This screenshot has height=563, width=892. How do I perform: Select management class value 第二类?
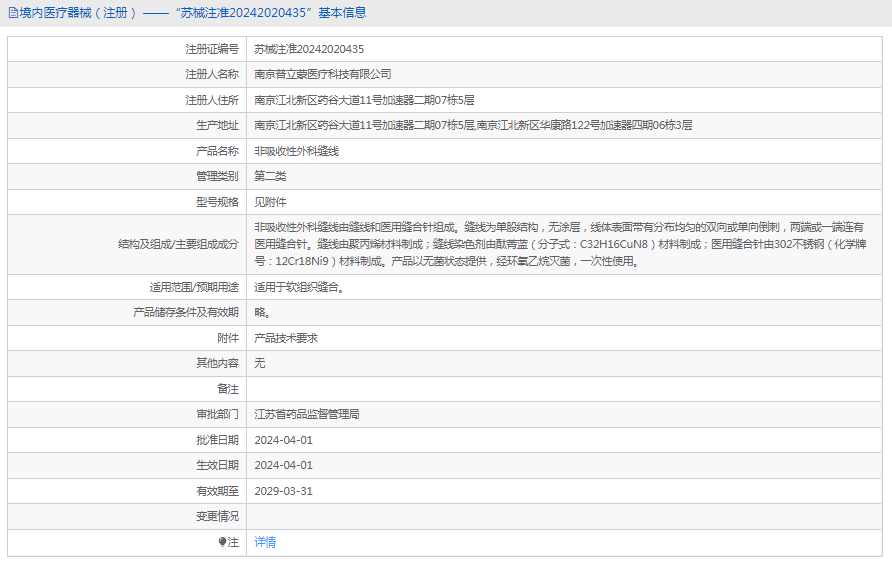coord(270,176)
